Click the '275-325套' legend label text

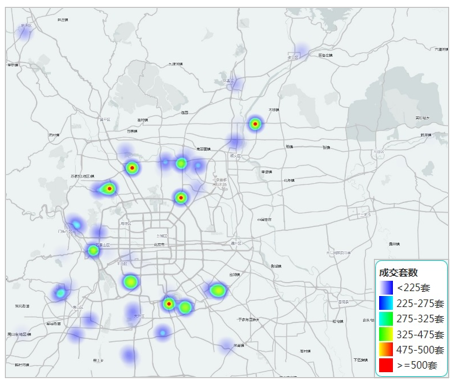click(x=420, y=319)
